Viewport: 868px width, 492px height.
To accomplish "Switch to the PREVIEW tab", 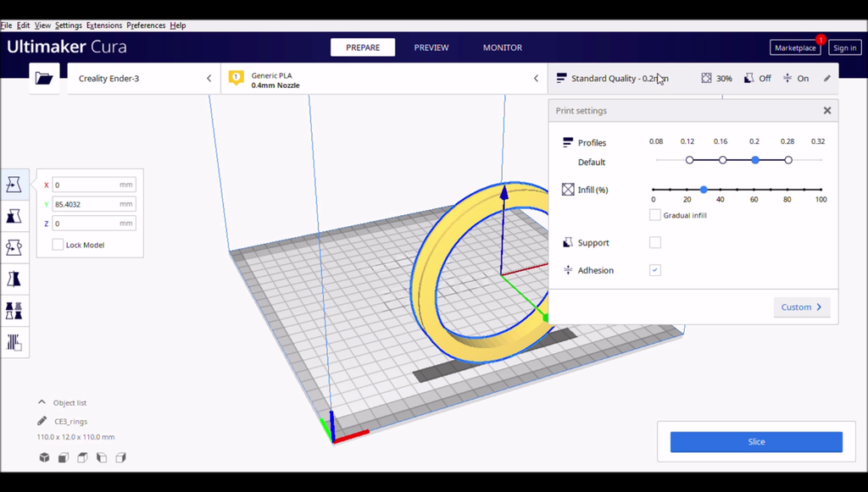I will tap(431, 47).
